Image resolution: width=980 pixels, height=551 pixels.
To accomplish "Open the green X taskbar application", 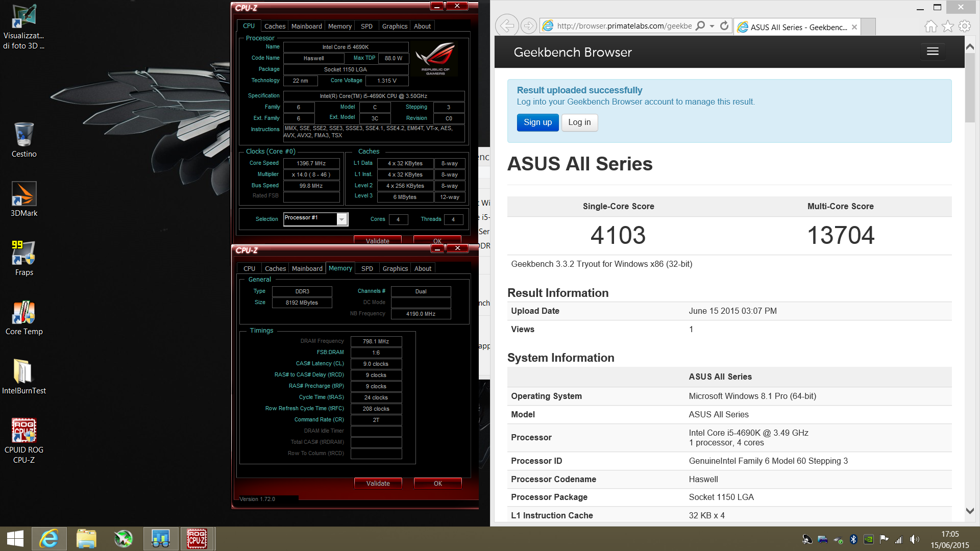I will (123, 539).
